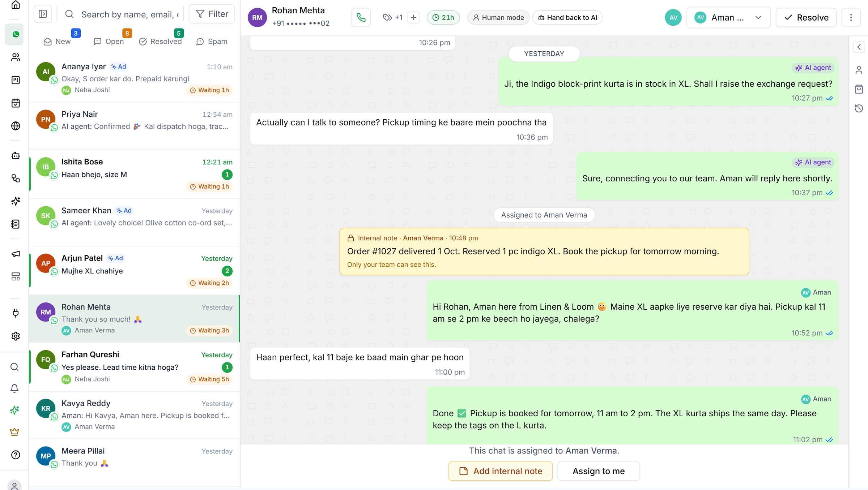Click the internal note about Order #1027

pos(544,251)
